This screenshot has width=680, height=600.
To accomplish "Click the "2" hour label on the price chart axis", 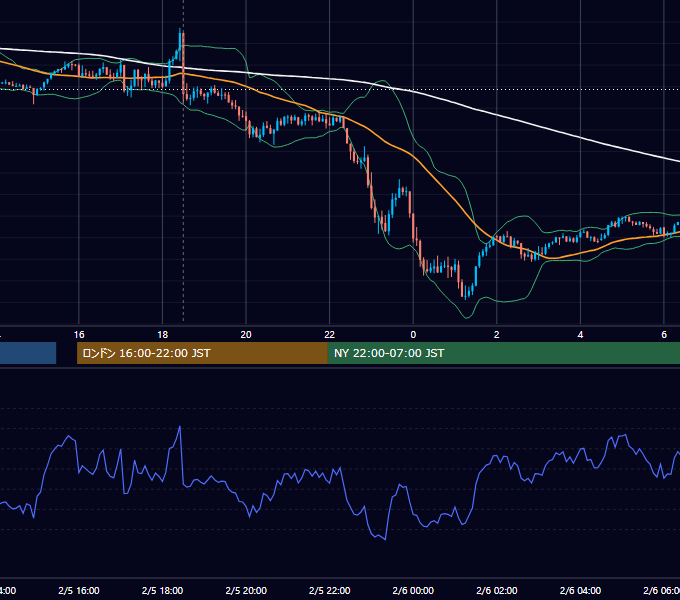I will (497, 335).
